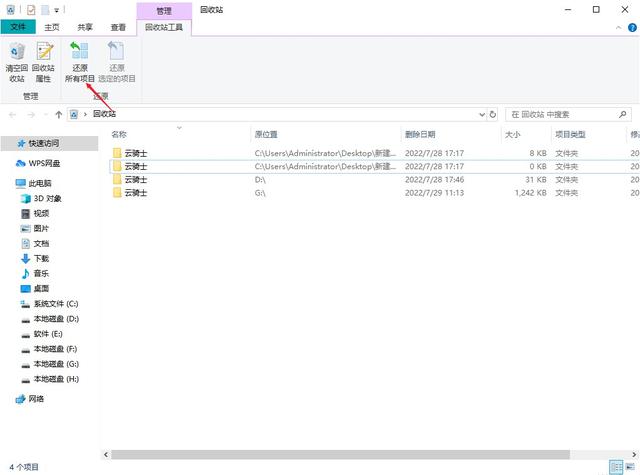Select 回收站工具 ribbon tab
This screenshot has height=475, width=640.
tap(164, 27)
